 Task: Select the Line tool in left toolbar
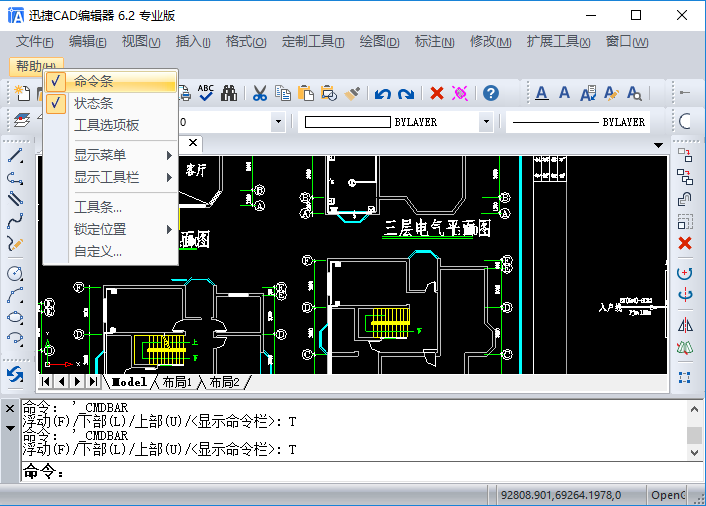point(15,156)
